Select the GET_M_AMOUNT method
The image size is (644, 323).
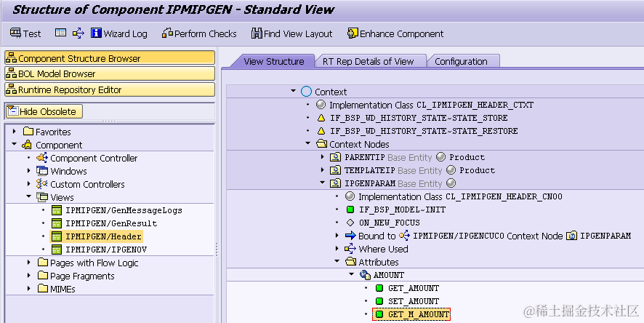[x=419, y=314]
